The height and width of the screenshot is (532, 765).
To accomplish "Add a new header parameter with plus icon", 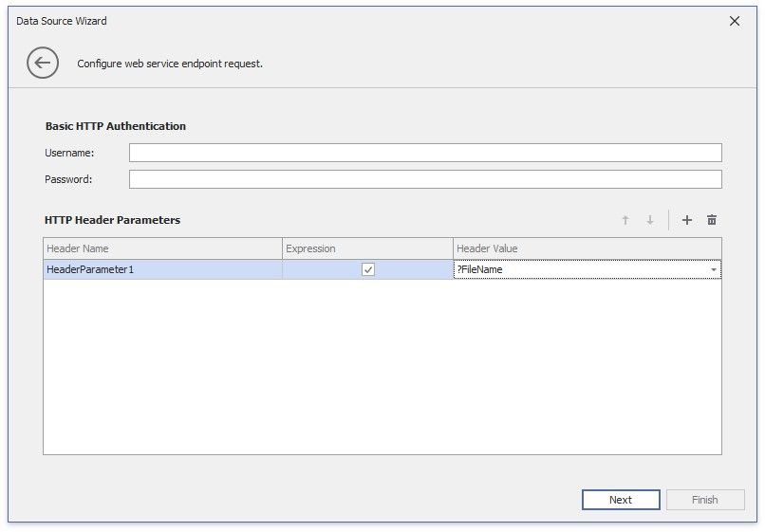I will [x=687, y=220].
